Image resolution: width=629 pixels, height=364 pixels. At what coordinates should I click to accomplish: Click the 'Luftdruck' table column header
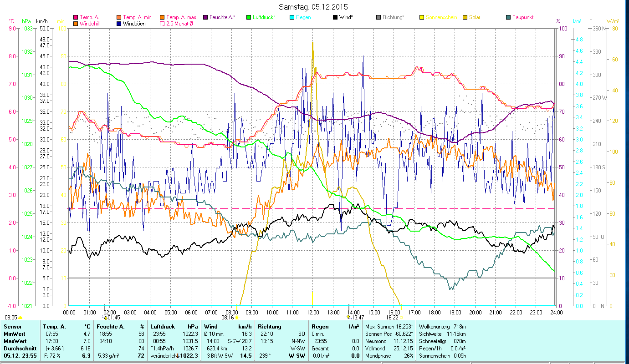pos(163,327)
